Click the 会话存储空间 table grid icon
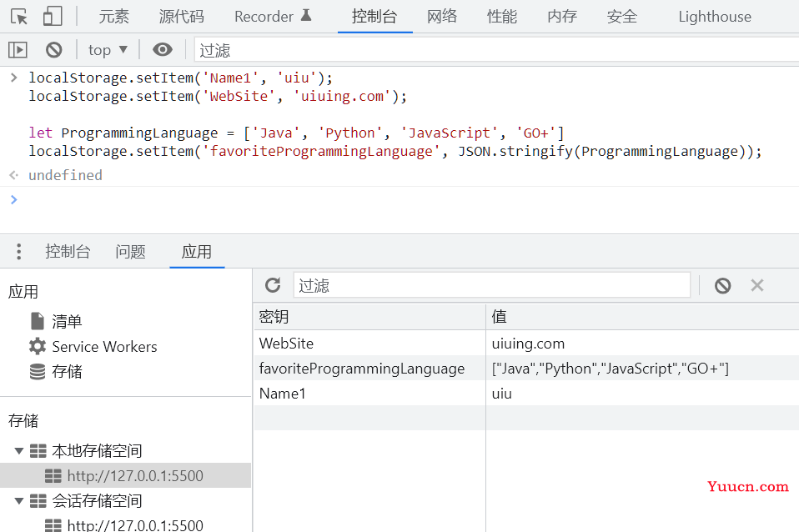Screen dimensions: 799x532 click(x=38, y=501)
